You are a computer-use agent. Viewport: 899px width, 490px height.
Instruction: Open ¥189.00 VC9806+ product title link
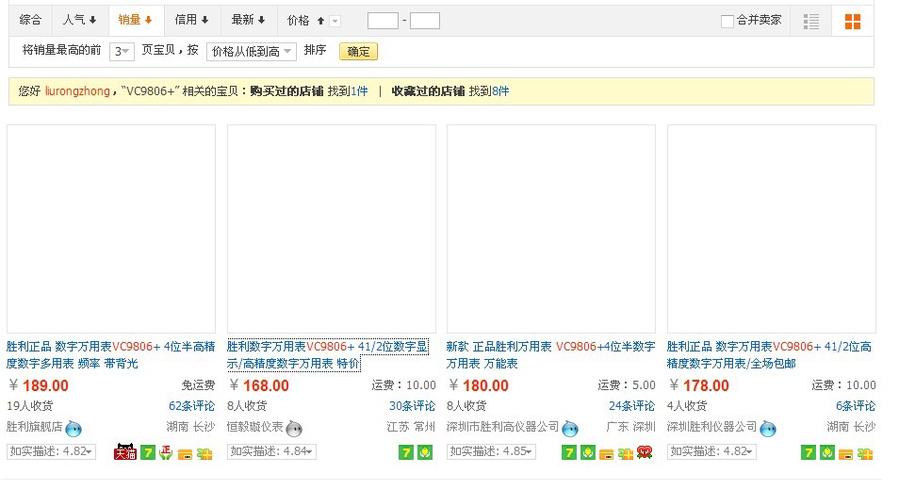coord(111,355)
